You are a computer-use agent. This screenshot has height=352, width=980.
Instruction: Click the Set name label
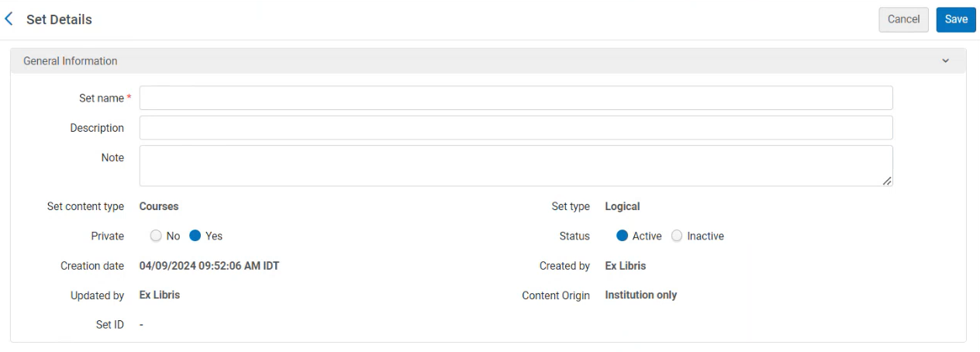point(102,98)
